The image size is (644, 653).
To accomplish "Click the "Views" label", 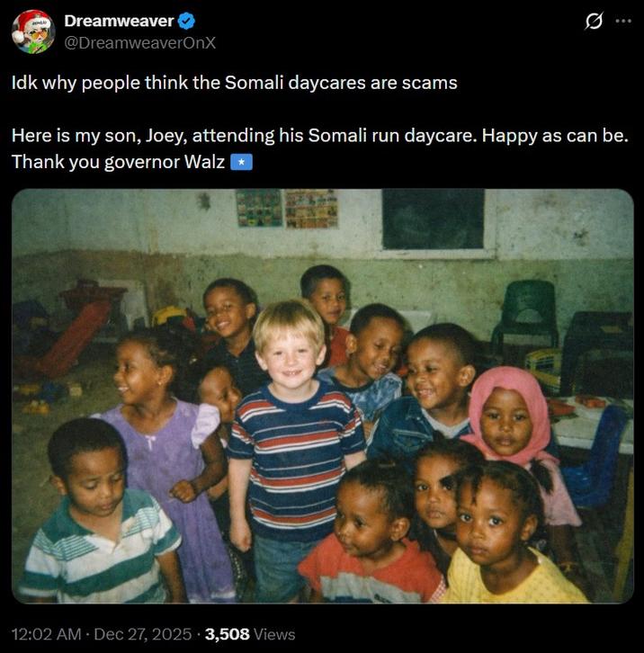I will pyautogui.click(x=274, y=634).
